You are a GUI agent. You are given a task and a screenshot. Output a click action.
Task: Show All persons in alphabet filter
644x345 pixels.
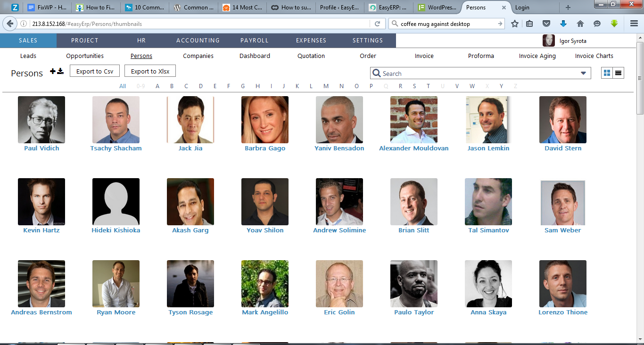[x=123, y=86]
